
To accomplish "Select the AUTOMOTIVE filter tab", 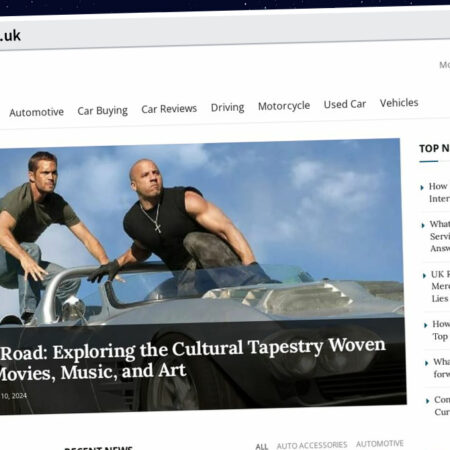I will tap(380, 444).
